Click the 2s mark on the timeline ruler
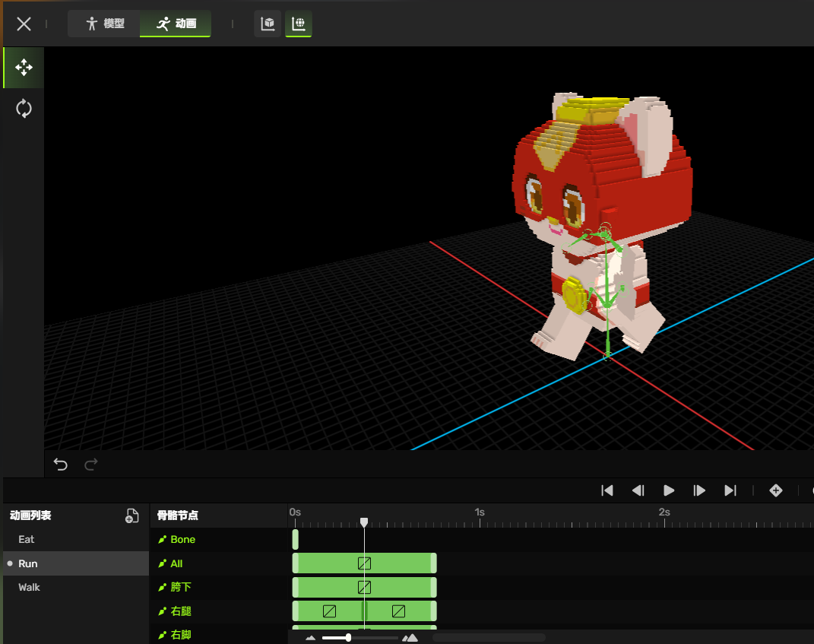 tap(664, 512)
